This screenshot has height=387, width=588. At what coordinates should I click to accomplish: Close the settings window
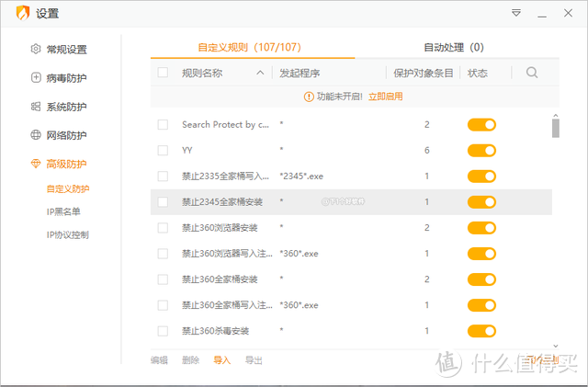click(x=568, y=13)
